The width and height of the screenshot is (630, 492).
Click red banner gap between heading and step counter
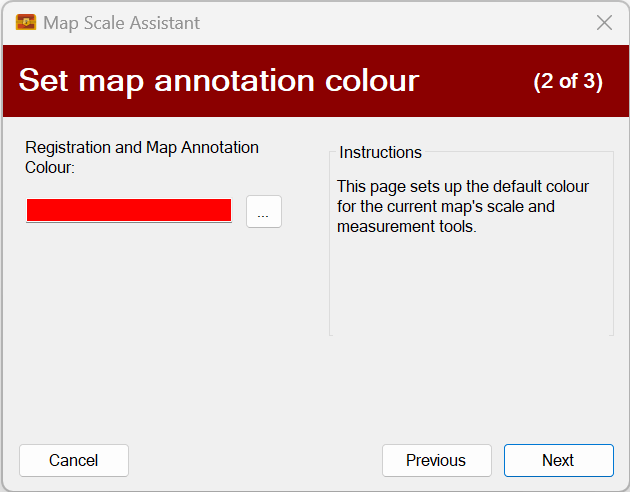[475, 81]
